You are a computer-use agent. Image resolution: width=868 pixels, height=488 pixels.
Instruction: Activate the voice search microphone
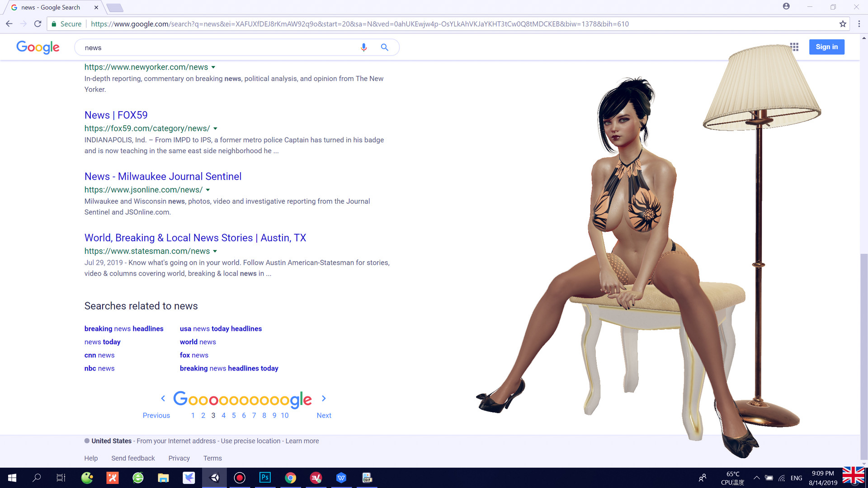(363, 47)
